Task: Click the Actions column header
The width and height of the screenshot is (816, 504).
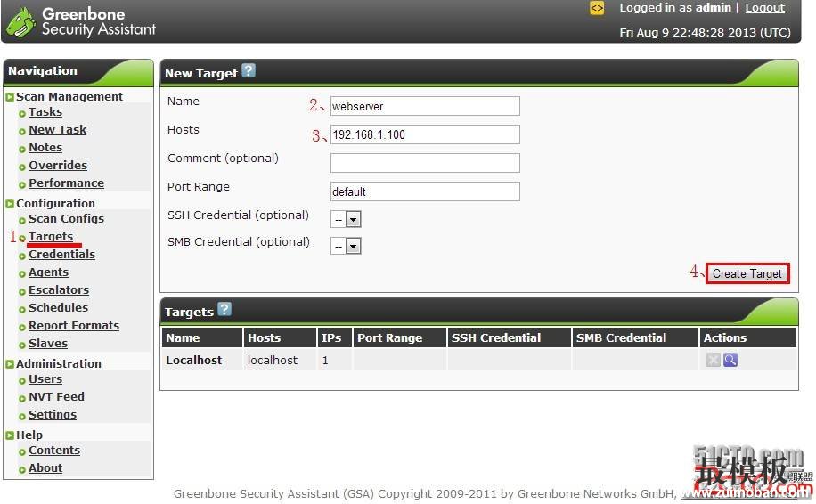Action: pyautogui.click(x=747, y=337)
